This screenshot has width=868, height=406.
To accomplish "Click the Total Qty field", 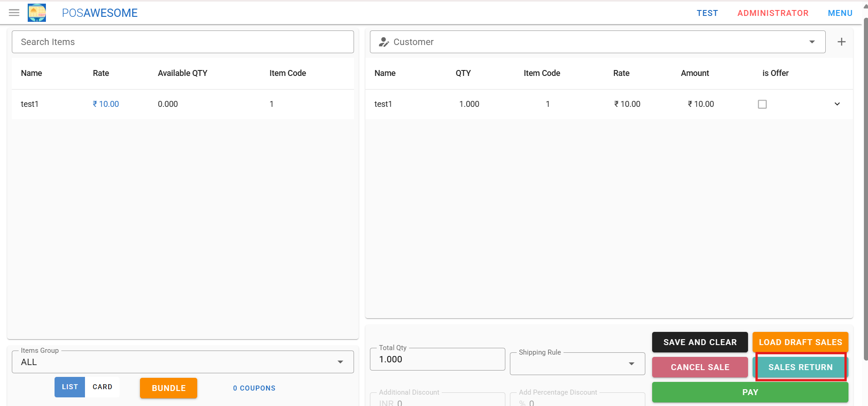I will [437, 359].
